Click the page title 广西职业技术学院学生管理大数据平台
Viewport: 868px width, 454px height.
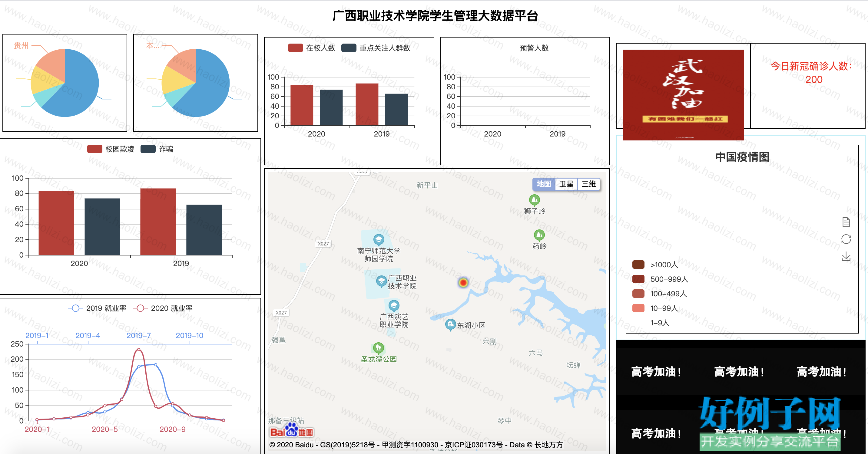pyautogui.click(x=435, y=16)
